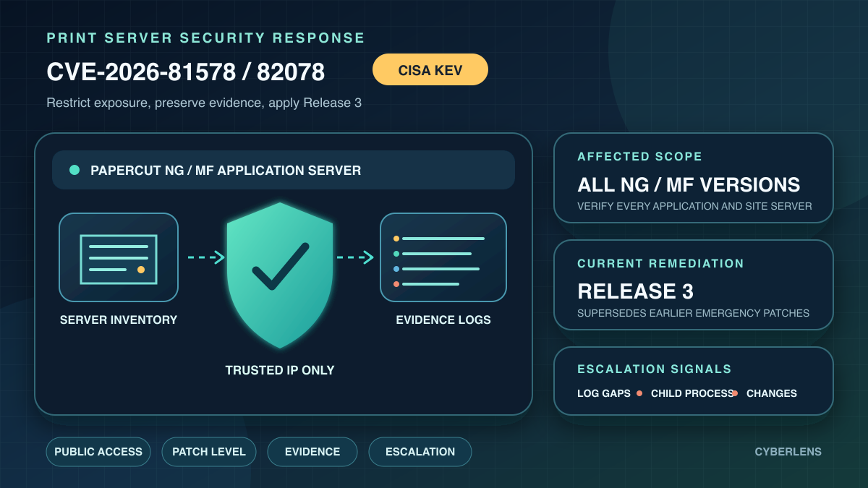Click arrow between shield and evidence logs
Screen dimensions: 868x488
point(355,257)
